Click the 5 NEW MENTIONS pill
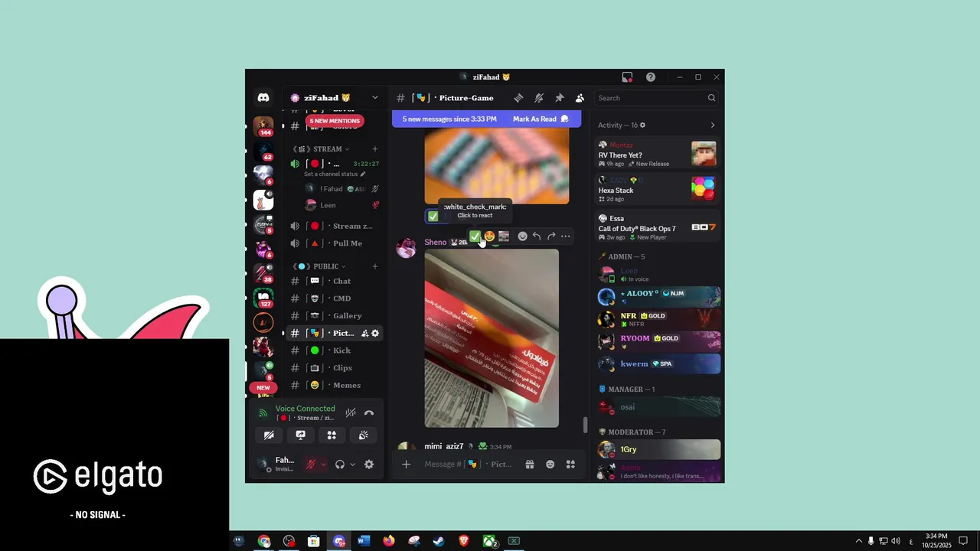980x551 pixels. tap(335, 121)
